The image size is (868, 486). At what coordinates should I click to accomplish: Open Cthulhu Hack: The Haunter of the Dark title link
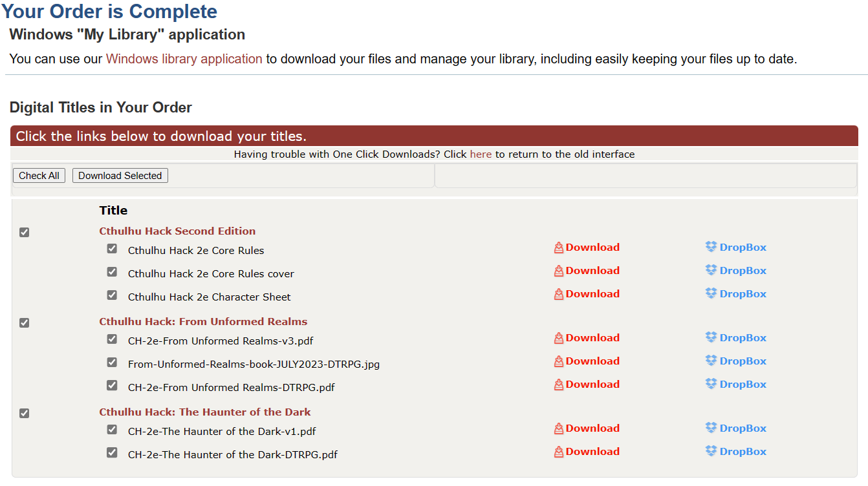[x=204, y=412]
